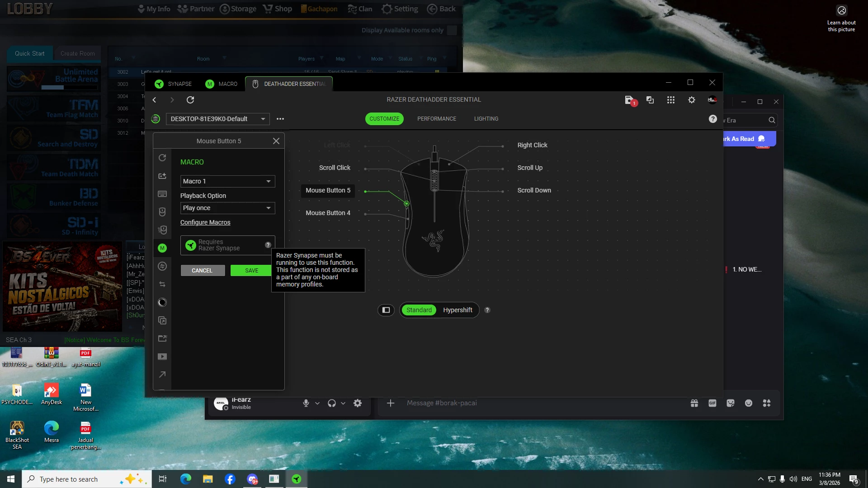
Task: Click the green SAVE button
Action: 252,270
